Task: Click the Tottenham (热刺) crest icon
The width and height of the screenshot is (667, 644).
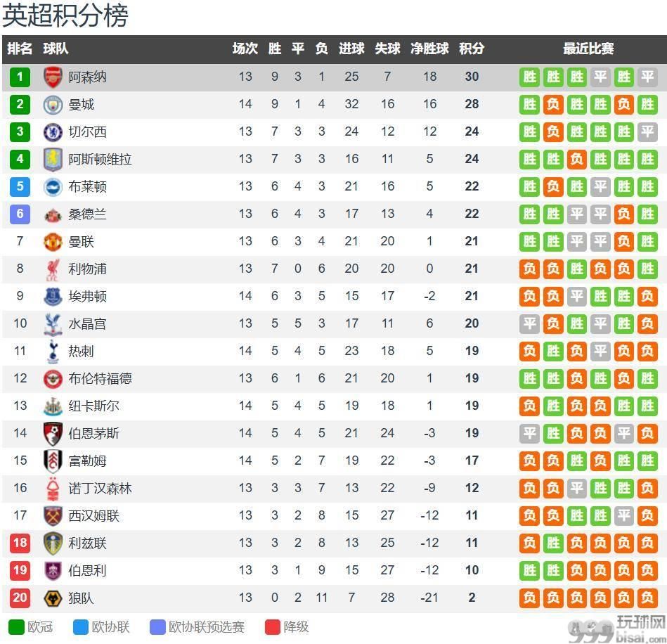Action: (x=53, y=351)
